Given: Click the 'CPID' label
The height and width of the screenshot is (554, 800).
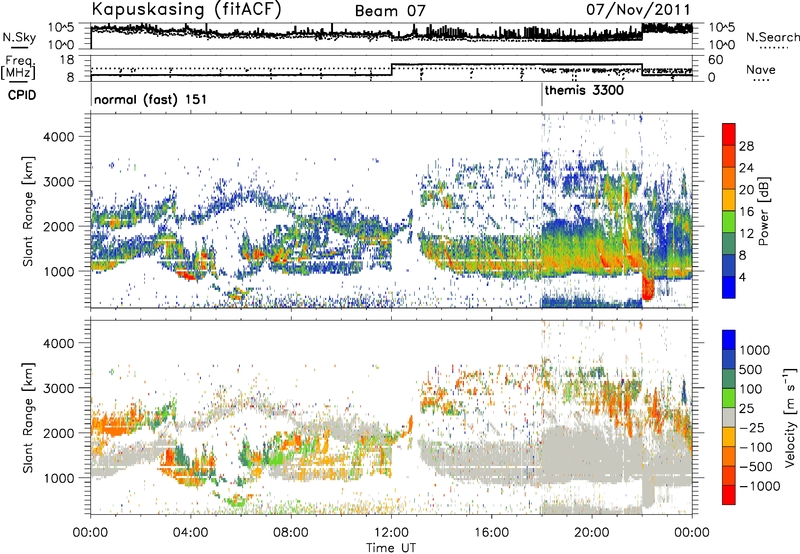Looking at the screenshot, I should click(22, 95).
